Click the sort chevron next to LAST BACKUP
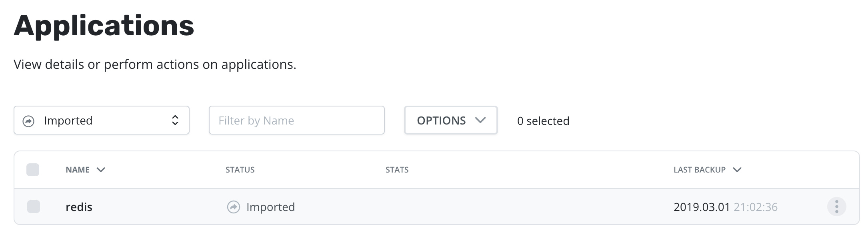 737,170
